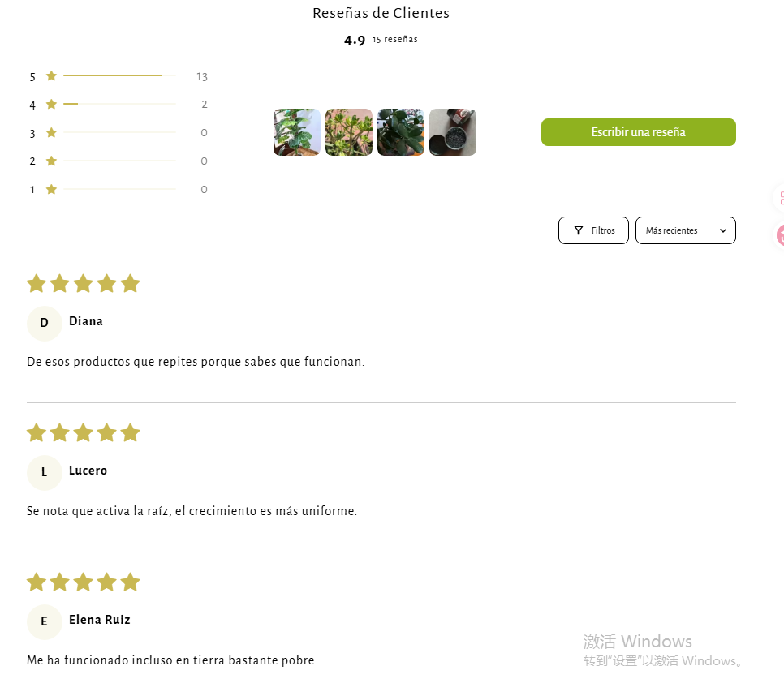
Task: Click the star icon in the 4-star row
Action: click(51, 105)
